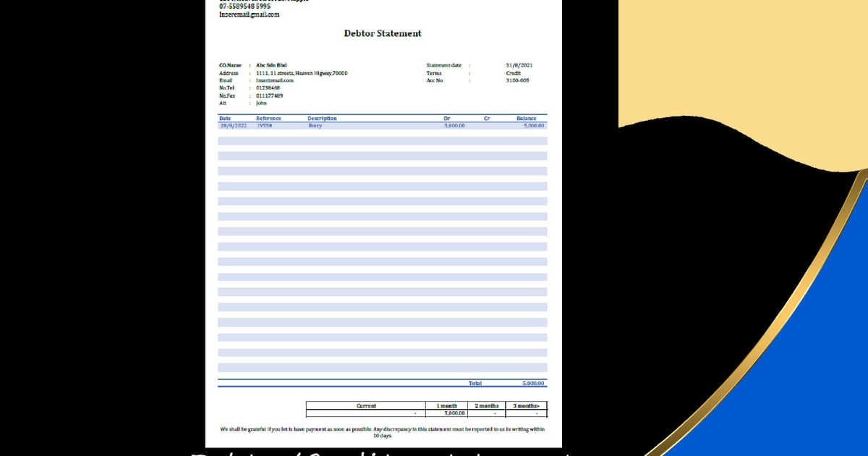Click the Current aging column header
The image size is (868, 456).
point(366,406)
